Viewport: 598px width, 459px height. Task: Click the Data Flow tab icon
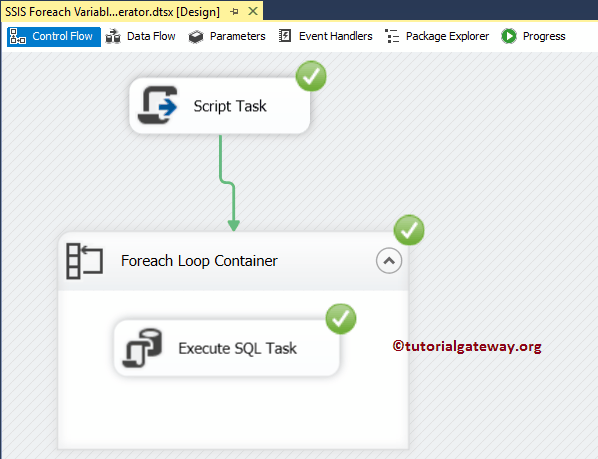[x=113, y=37]
